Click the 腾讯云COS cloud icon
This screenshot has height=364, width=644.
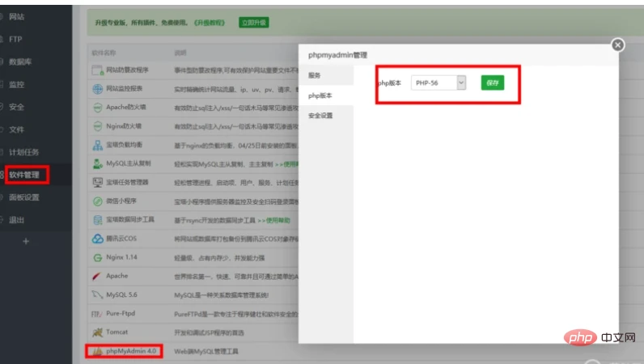[97, 239]
